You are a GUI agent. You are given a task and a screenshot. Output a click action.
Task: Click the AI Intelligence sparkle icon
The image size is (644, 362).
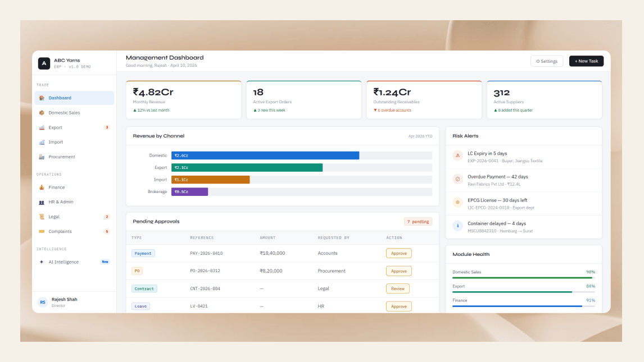click(42, 262)
